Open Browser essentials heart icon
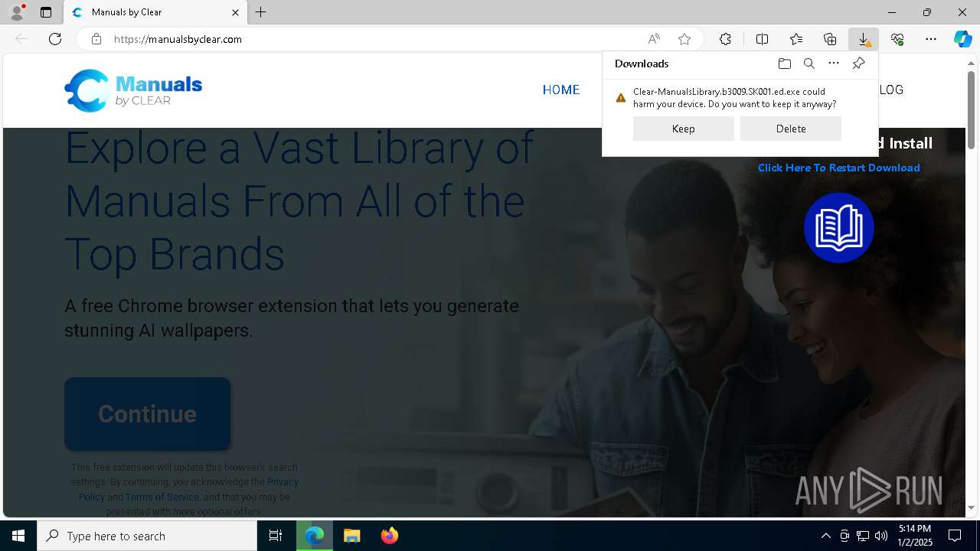 point(897,39)
